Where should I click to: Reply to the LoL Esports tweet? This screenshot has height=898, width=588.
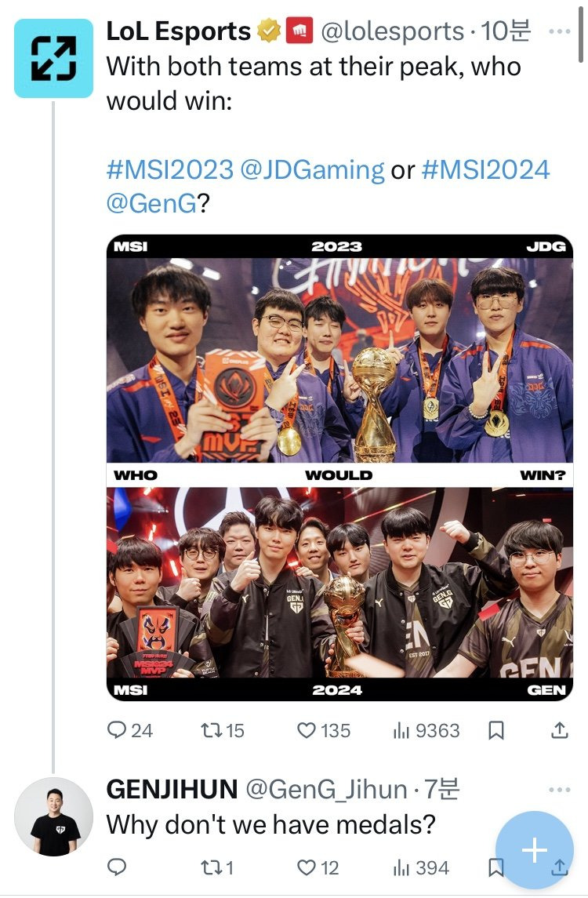pos(130,730)
